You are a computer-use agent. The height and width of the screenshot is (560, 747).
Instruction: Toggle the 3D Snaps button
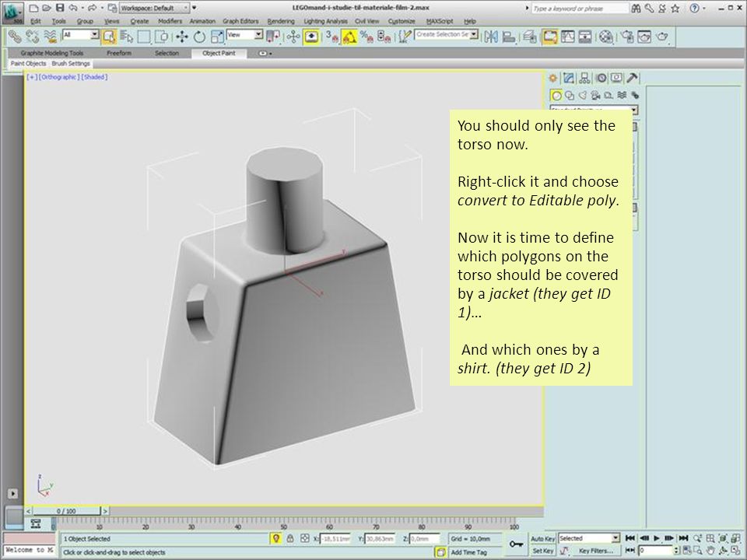[331, 37]
